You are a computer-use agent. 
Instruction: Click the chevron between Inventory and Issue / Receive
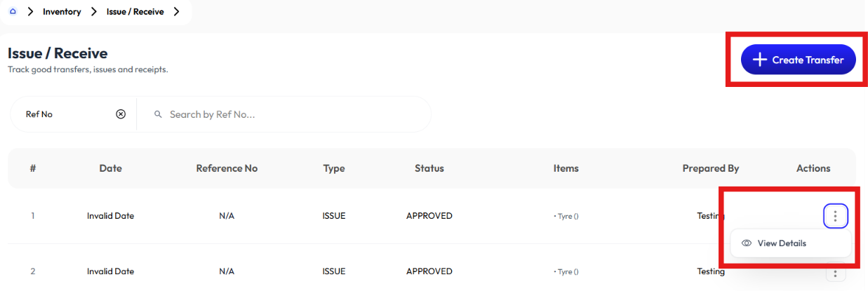tap(94, 11)
